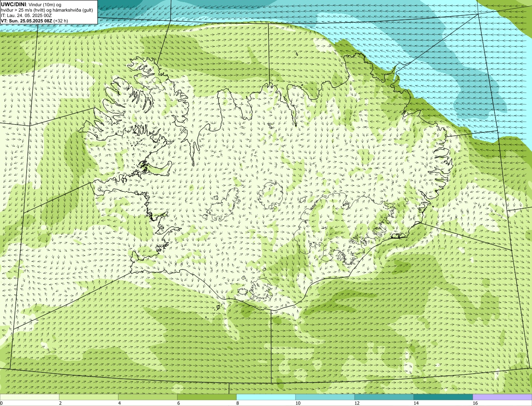Click the legend scale label '10'
Screen dimensions: 532x406
point(298,403)
